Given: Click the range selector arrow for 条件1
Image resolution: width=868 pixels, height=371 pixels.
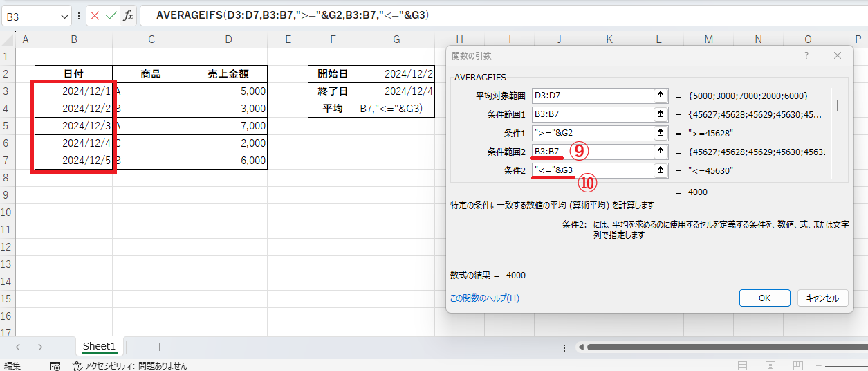Looking at the screenshot, I should tap(661, 133).
